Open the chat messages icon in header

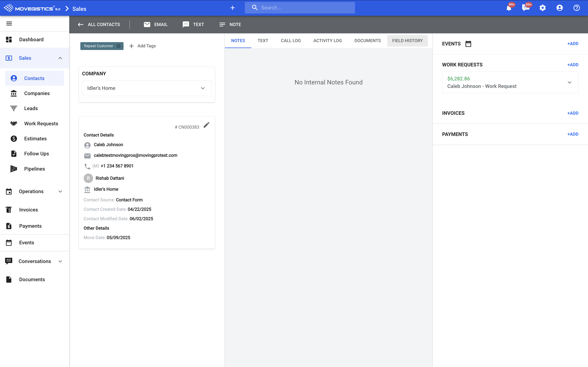[x=525, y=8]
